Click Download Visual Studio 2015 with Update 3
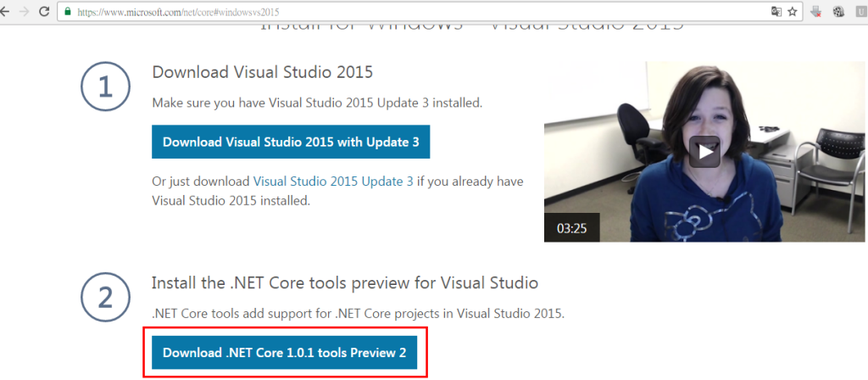 click(291, 142)
